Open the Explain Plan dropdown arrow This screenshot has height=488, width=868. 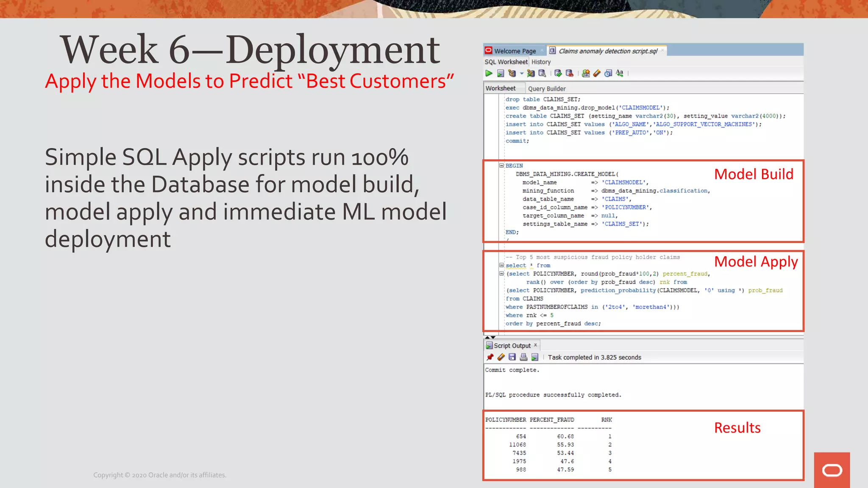pyautogui.click(x=522, y=73)
